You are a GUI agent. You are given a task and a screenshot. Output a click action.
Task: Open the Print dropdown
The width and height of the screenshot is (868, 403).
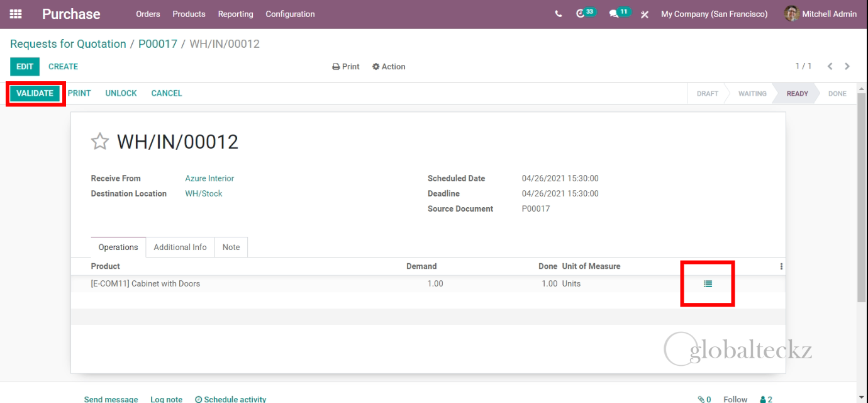(346, 67)
